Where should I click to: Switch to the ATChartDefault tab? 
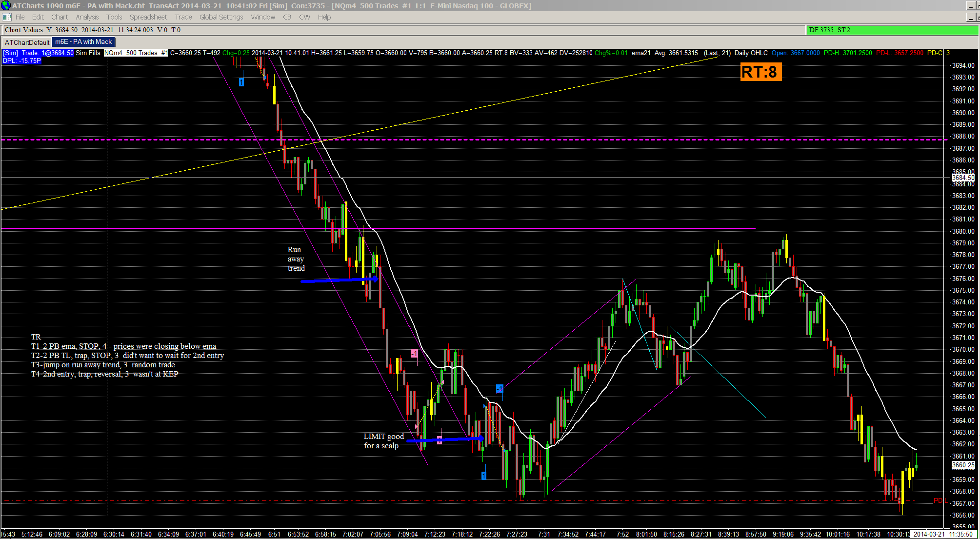click(27, 42)
